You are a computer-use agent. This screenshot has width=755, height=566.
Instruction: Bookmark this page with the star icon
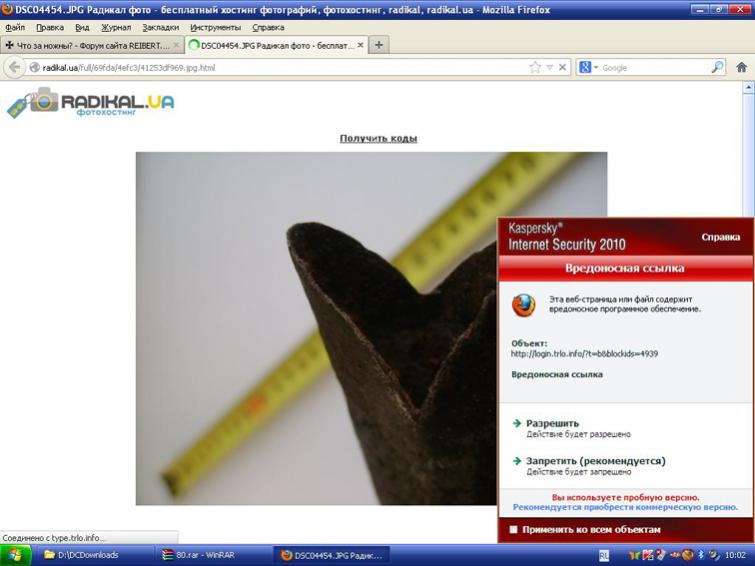[535, 67]
